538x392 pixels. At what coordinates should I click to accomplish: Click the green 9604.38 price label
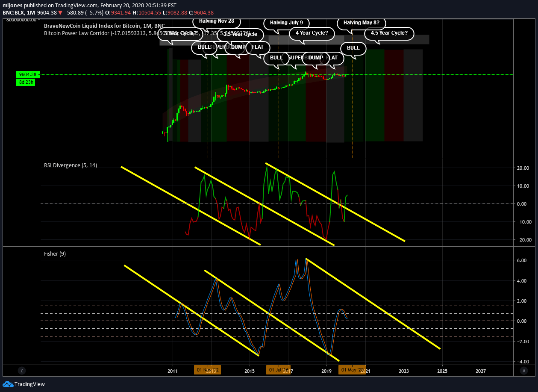click(x=28, y=74)
